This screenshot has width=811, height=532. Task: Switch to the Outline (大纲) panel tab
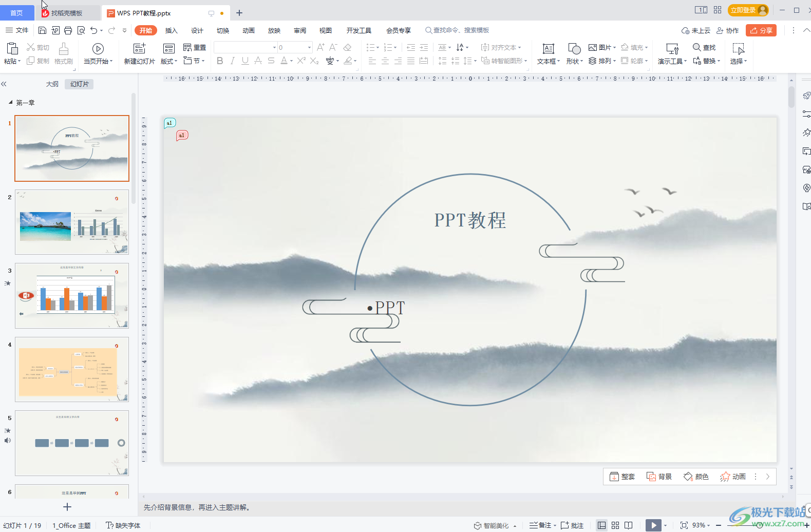pos(52,84)
